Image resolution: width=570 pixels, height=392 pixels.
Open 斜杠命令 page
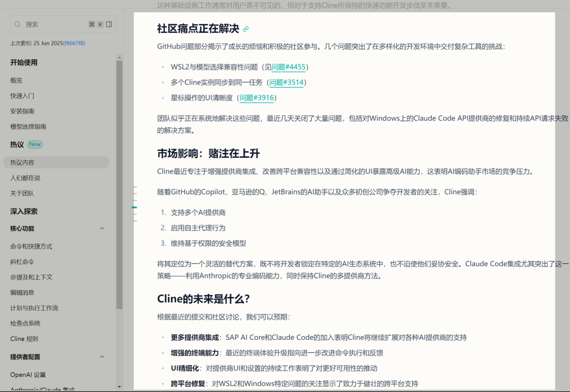pyautogui.click(x=22, y=262)
